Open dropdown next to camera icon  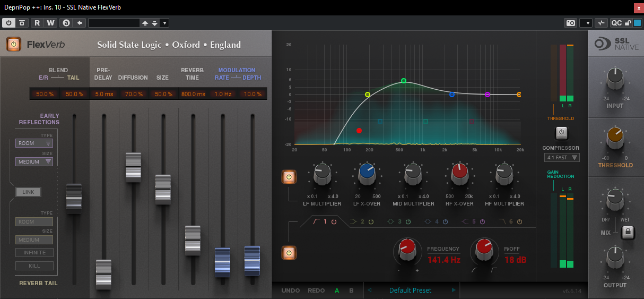click(x=586, y=23)
